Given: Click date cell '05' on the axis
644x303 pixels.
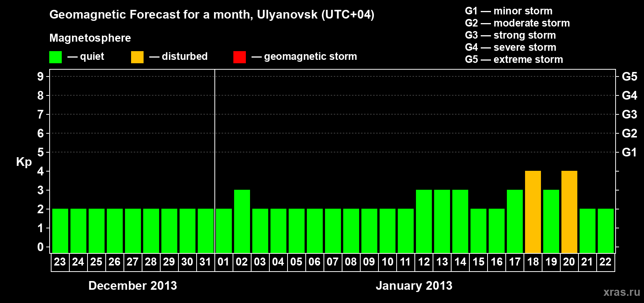Looking at the screenshot, I should (296, 262).
